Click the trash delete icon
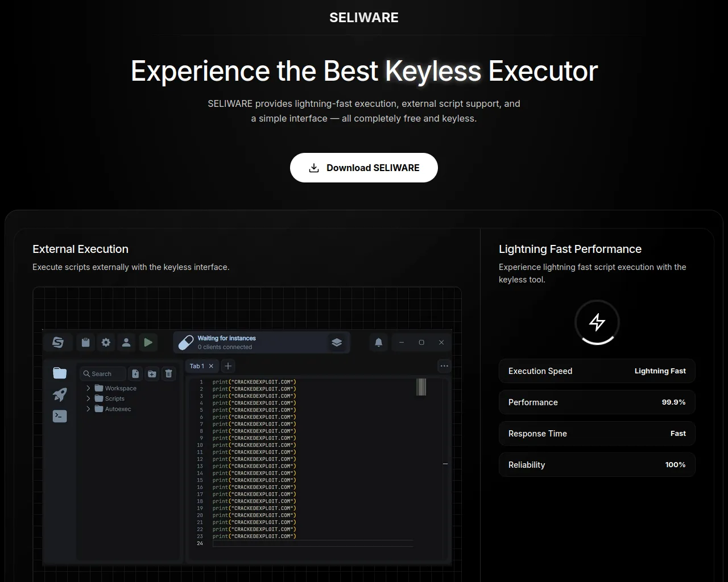Image resolution: width=728 pixels, height=582 pixels. (x=168, y=373)
